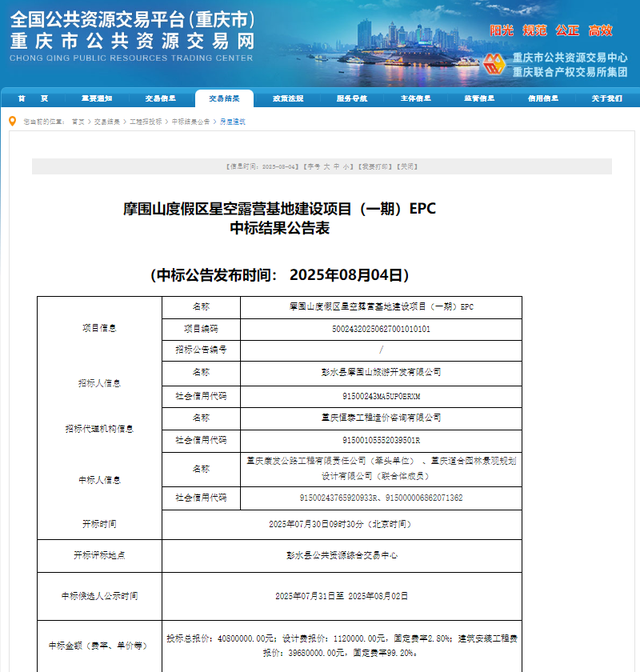Image resolution: width=640 pixels, height=672 pixels.
Task: Open the 信用信息 navigation tab
Action: [543, 99]
